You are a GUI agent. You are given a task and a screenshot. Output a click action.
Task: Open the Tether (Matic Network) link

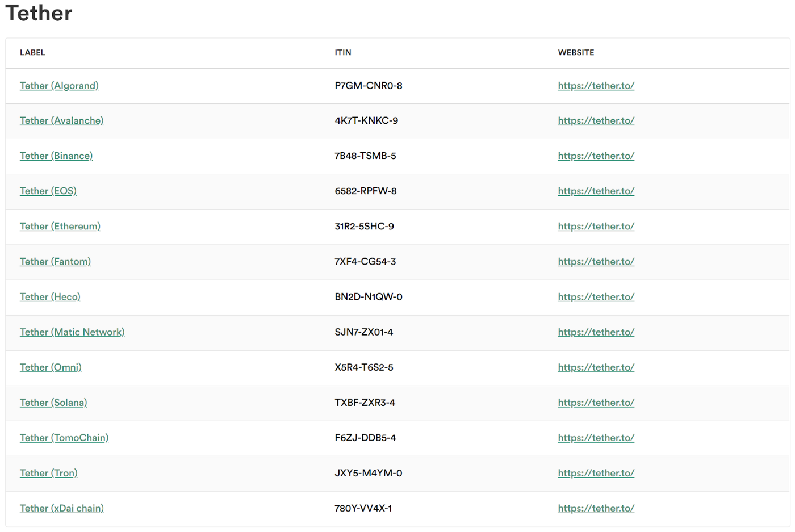point(72,332)
